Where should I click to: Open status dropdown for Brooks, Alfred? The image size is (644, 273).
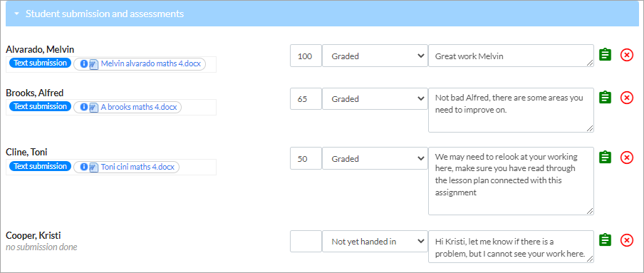(x=375, y=98)
